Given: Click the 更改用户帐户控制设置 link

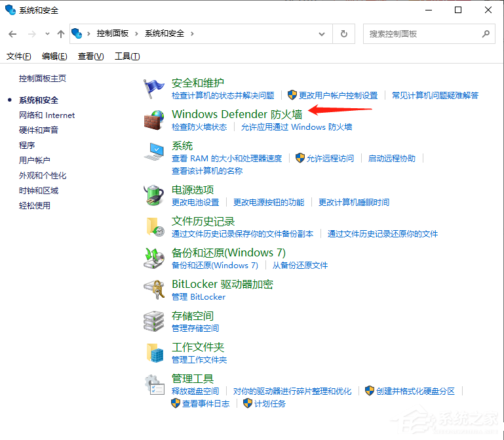Looking at the screenshot, I should pyautogui.click(x=338, y=96).
